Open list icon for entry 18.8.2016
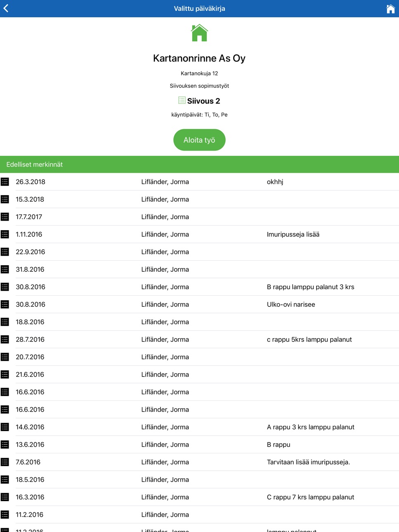The image size is (399, 532). point(5,322)
